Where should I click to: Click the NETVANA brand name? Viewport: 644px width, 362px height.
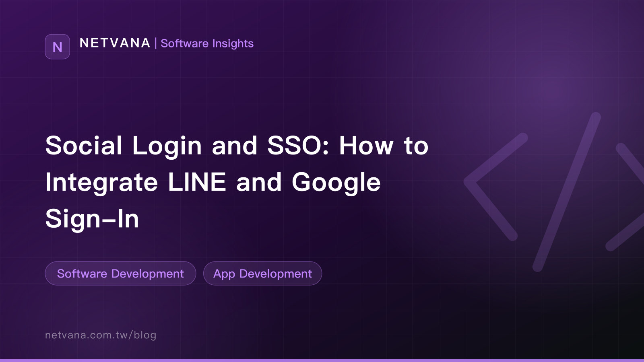click(115, 43)
